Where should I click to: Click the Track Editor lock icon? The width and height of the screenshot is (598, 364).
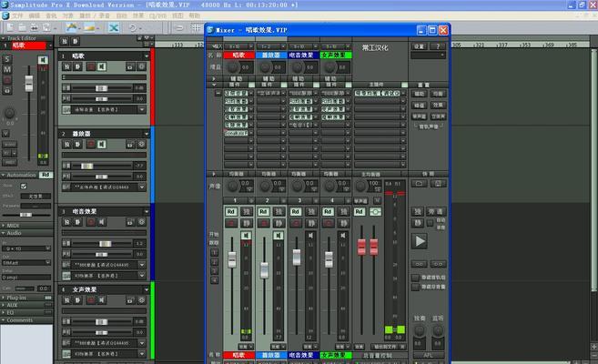pyautogui.click(x=7, y=90)
